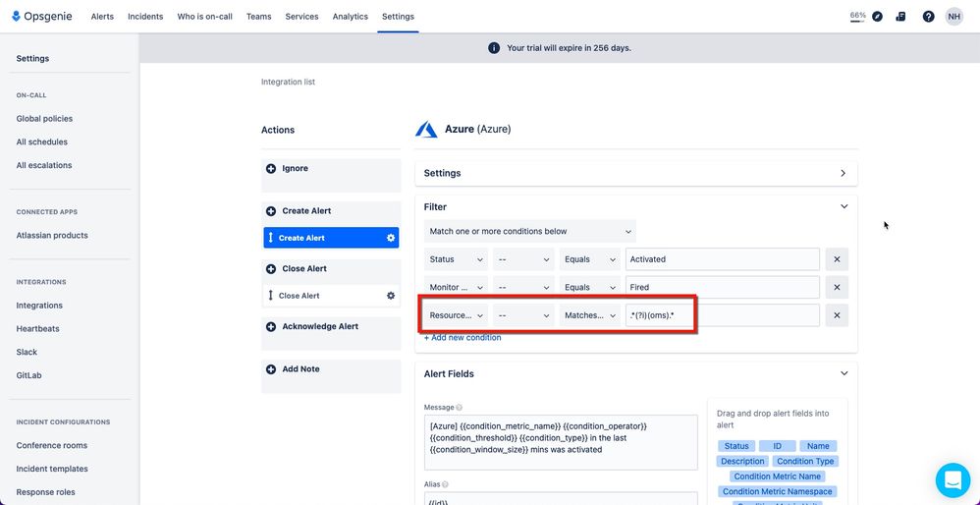Viewport: 980px width, 505px height.
Task: Click drag handle of Close Alert action row
Action: (x=271, y=296)
